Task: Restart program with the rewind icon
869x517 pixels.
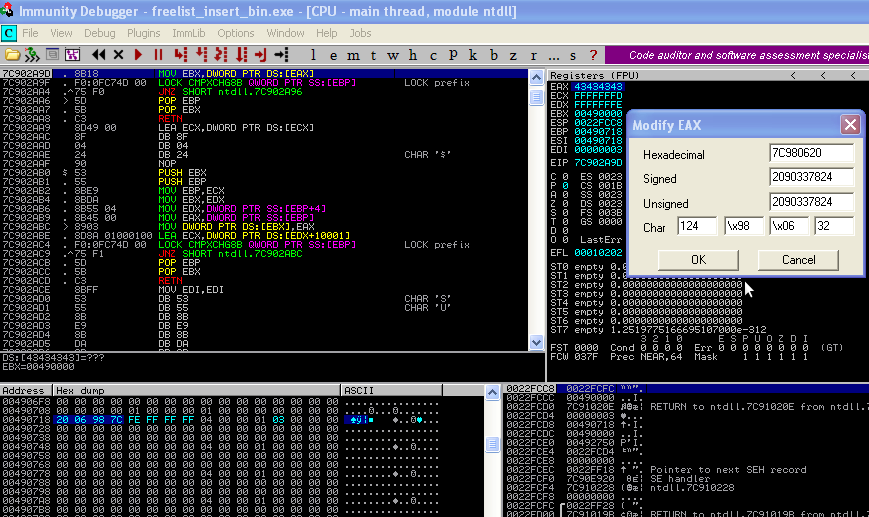Action: point(99,55)
